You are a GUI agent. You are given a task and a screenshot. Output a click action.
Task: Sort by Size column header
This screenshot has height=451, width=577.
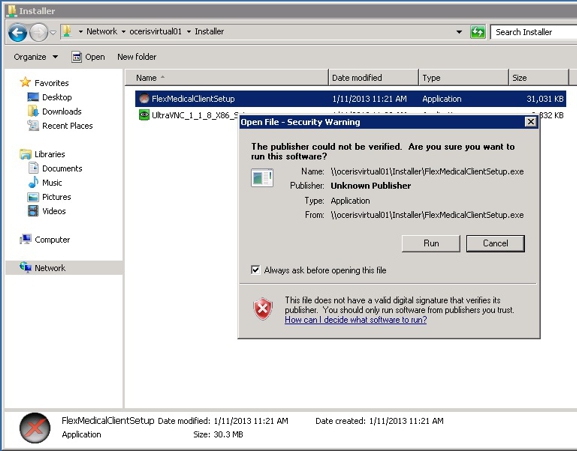538,78
